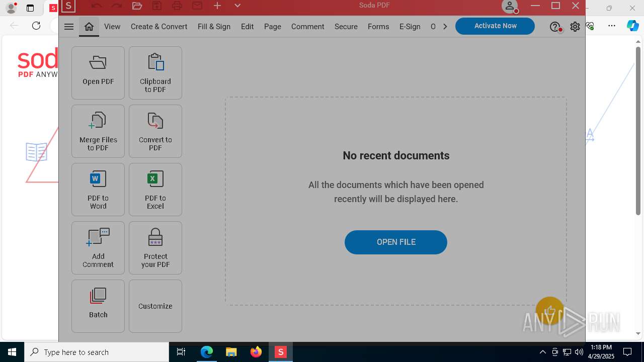This screenshot has height=362, width=644.
Task: Open browser three-dots menu
Action: point(612,26)
